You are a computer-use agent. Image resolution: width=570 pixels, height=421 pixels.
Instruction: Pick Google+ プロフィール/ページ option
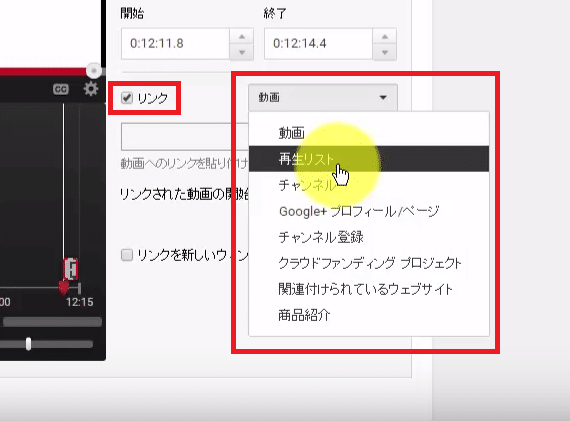click(x=369, y=211)
